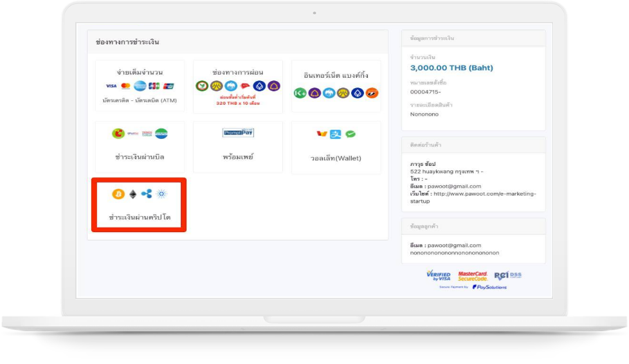Click the Ripple icon in crypto option

click(147, 194)
